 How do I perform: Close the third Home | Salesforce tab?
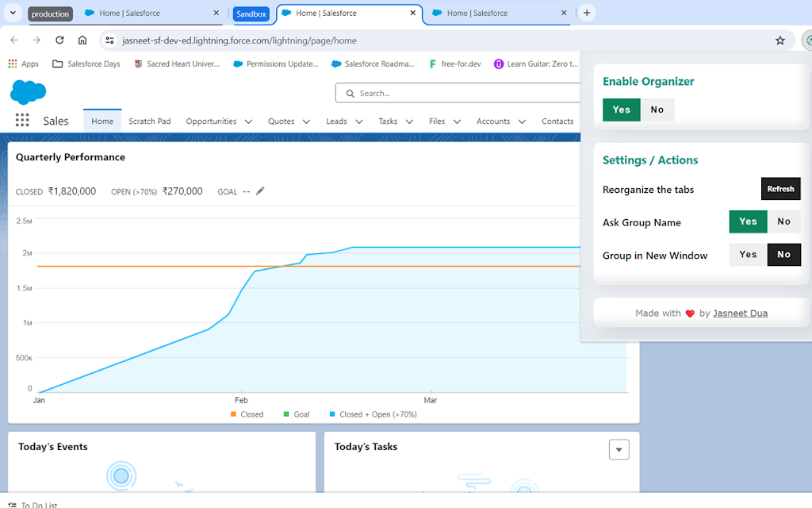point(564,13)
